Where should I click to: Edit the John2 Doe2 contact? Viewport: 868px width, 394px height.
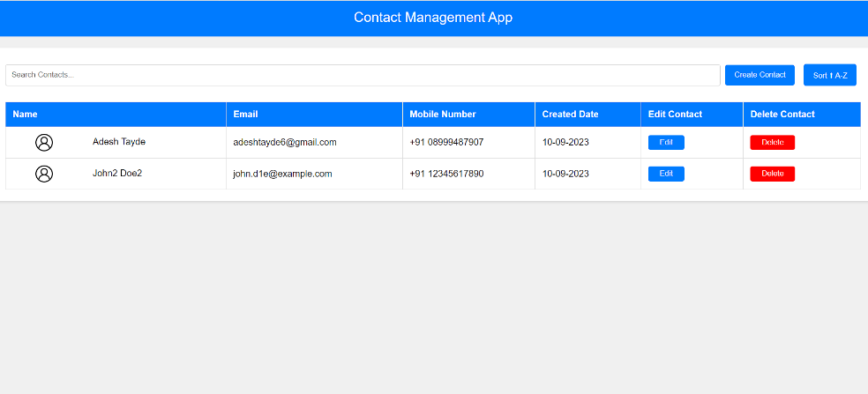[666, 174]
